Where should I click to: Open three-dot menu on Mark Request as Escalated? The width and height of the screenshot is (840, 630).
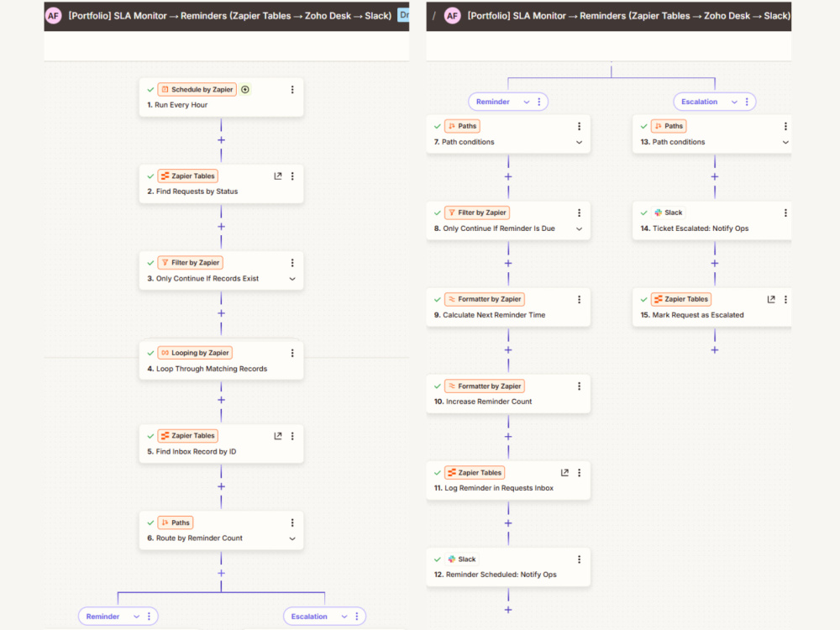click(785, 300)
